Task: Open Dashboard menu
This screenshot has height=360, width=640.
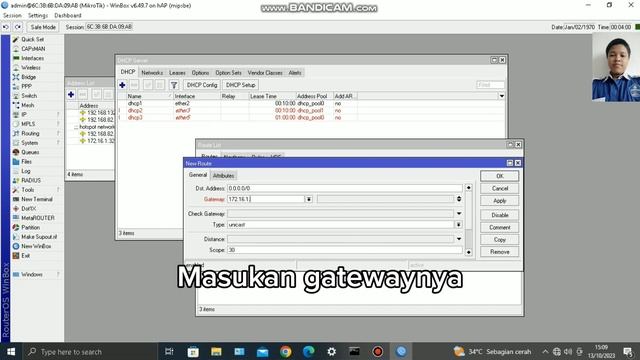Action: (x=68, y=15)
